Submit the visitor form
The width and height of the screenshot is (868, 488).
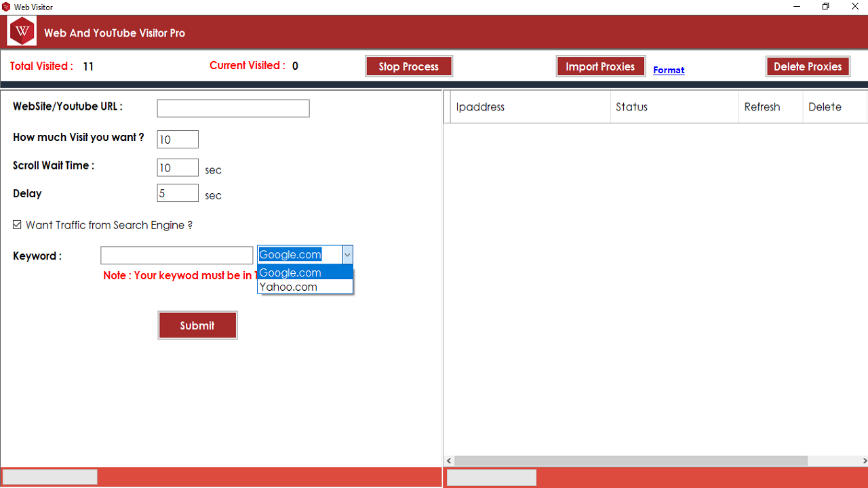pos(197,325)
